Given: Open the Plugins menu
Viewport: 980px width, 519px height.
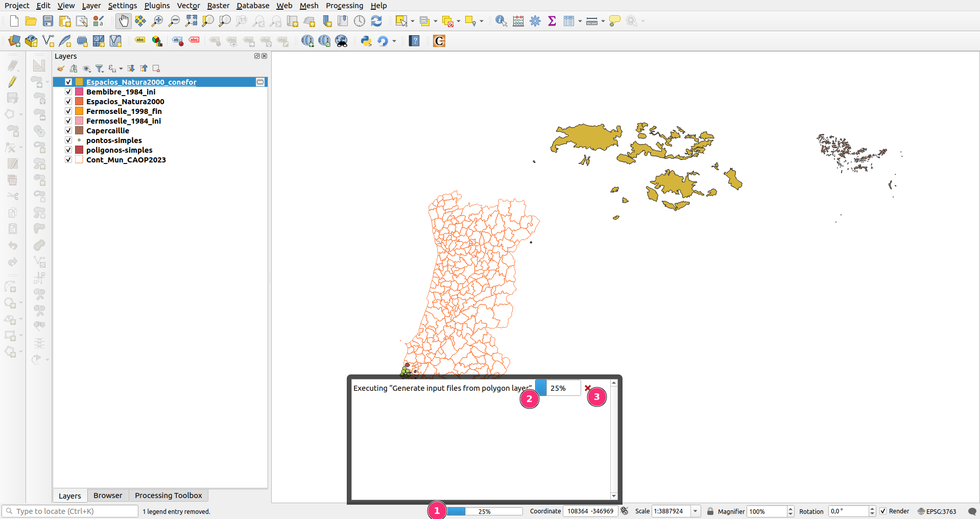Looking at the screenshot, I should pyautogui.click(x=157, y=6).
